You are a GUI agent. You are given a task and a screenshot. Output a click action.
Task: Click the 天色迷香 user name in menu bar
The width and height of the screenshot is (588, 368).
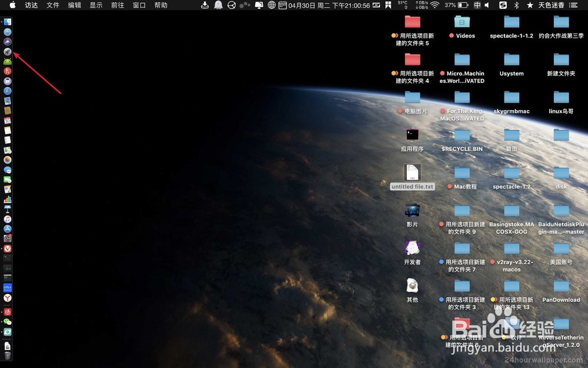click(x=552, y=5)
